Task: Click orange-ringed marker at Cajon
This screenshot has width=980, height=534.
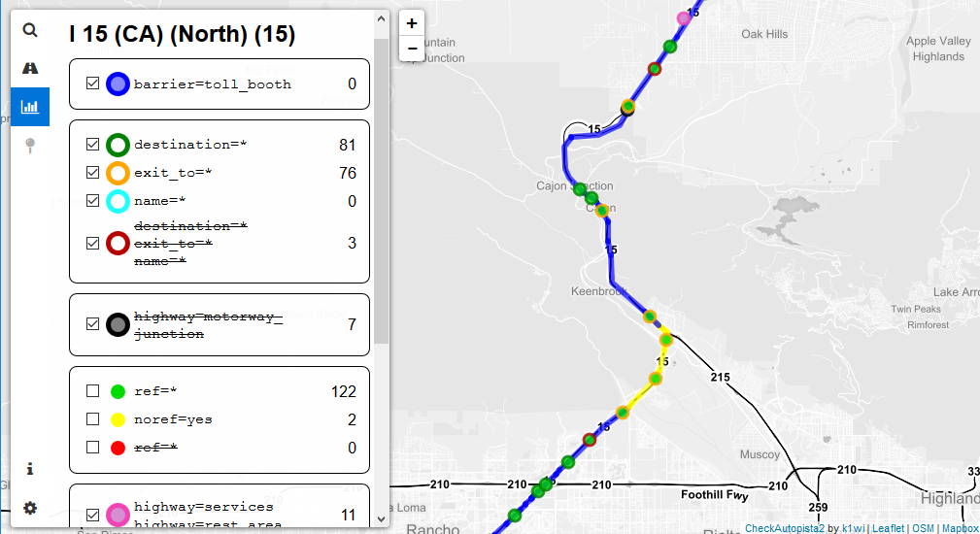Action: pyautogui.click(x=602, y=211)
